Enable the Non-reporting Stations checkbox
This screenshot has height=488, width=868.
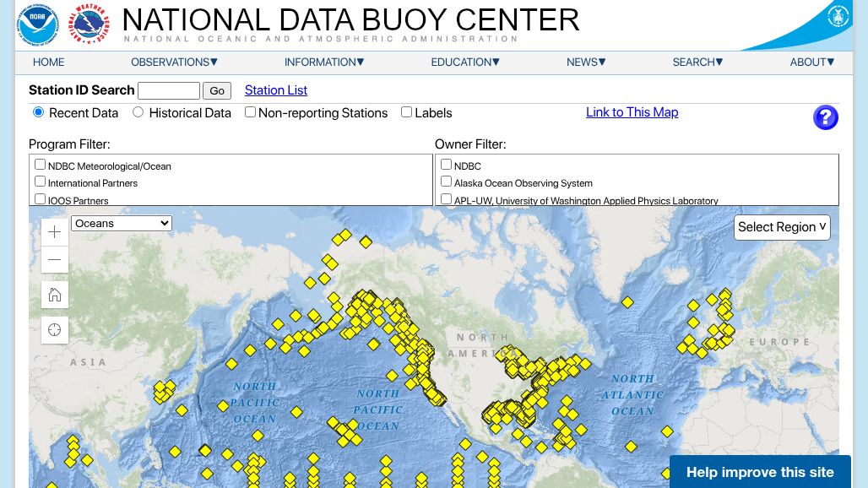click(x=251, y=112)
